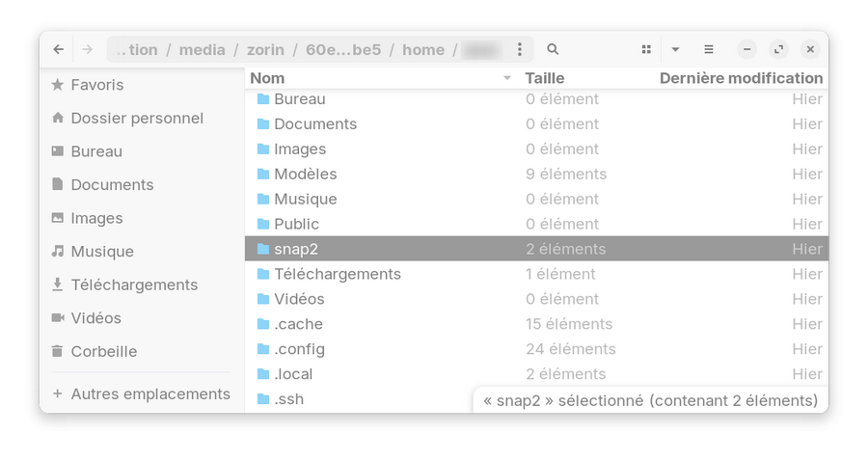This screenshot has height=461, width=868.
Task: Click the back navigation arrow
Action: 59,49
